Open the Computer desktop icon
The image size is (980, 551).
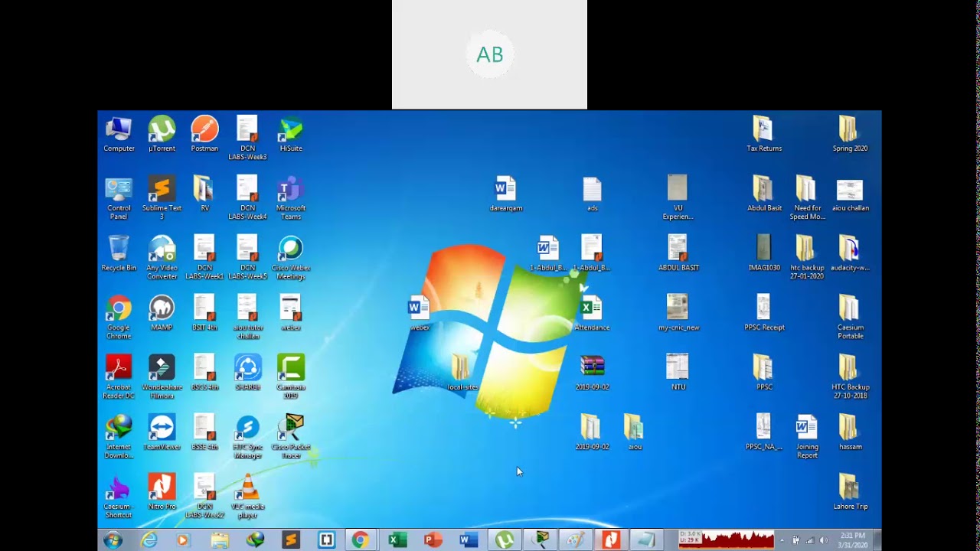(x=119, y=134)
